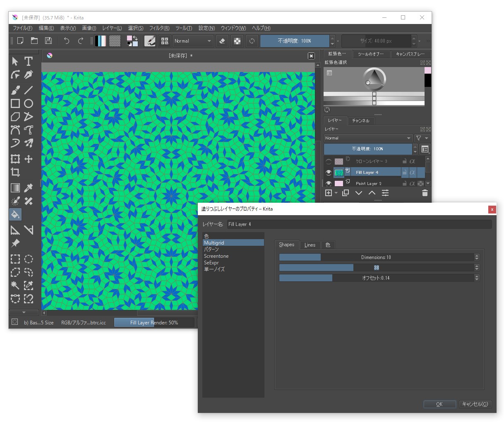Viewport: 504px width, 427px height.
Task: Select the Polygon tool
Action: (15, 117)
